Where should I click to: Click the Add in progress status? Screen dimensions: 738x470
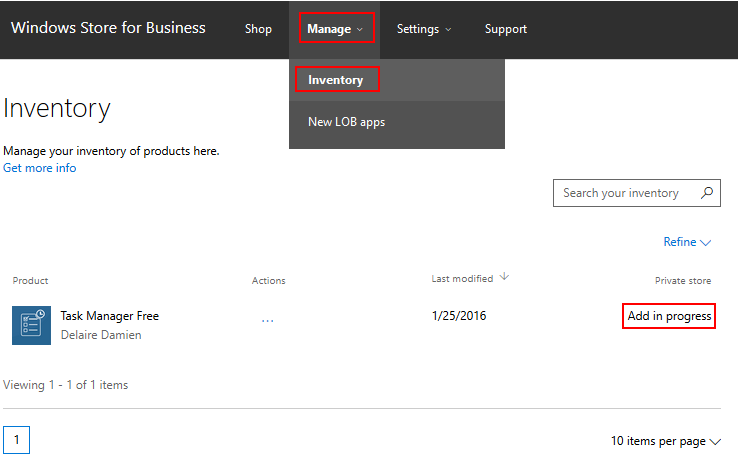668,316
